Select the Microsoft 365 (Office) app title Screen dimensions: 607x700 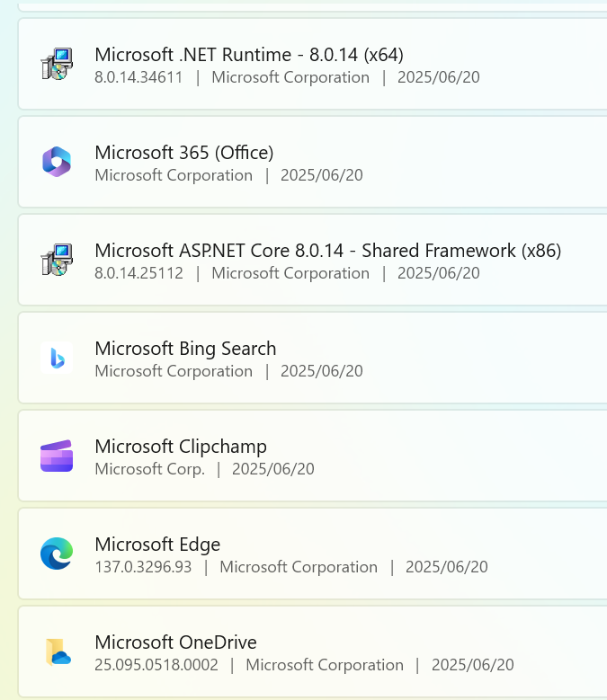[x=184, y=153]
